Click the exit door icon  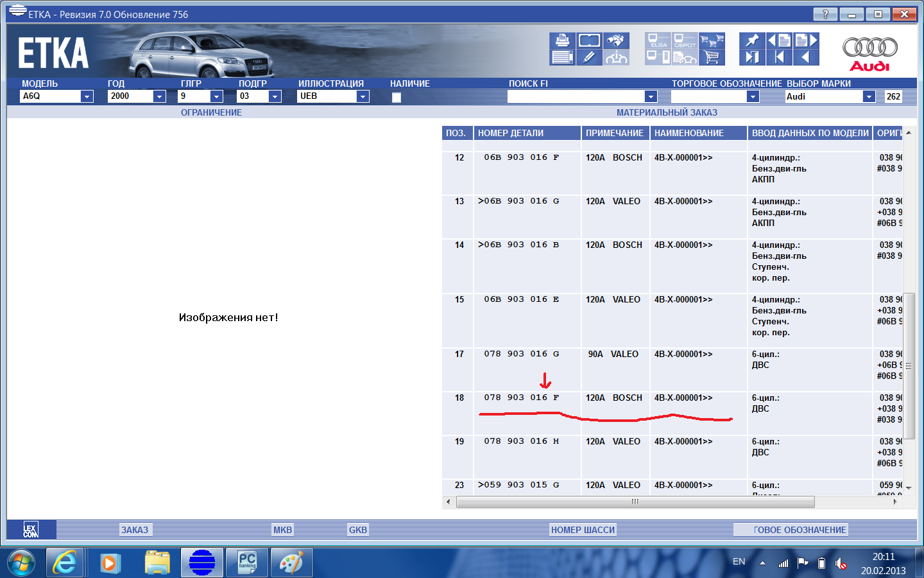751,57
